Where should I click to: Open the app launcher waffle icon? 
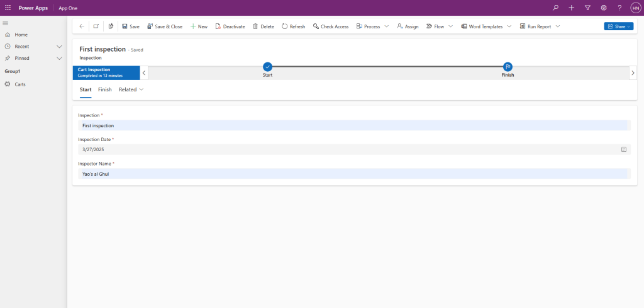(8, 8)
